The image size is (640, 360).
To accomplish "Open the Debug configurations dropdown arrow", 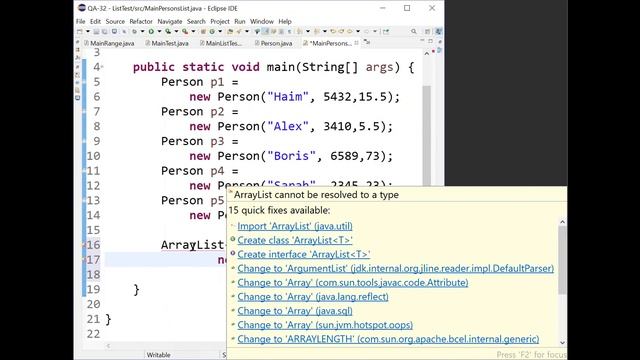I will coord(142,31).
